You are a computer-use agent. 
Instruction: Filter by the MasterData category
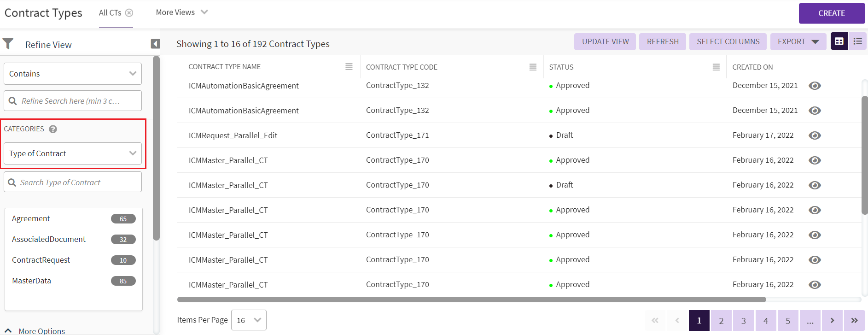pyautogui.click(x=32, y=281)
